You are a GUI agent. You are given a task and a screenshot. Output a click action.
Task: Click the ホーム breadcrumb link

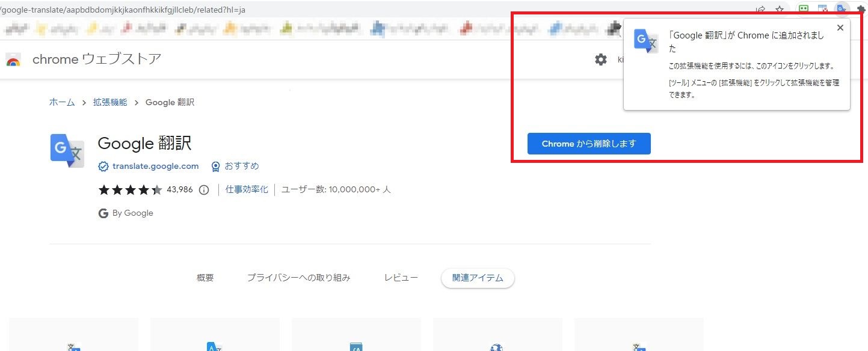(62, 102)
